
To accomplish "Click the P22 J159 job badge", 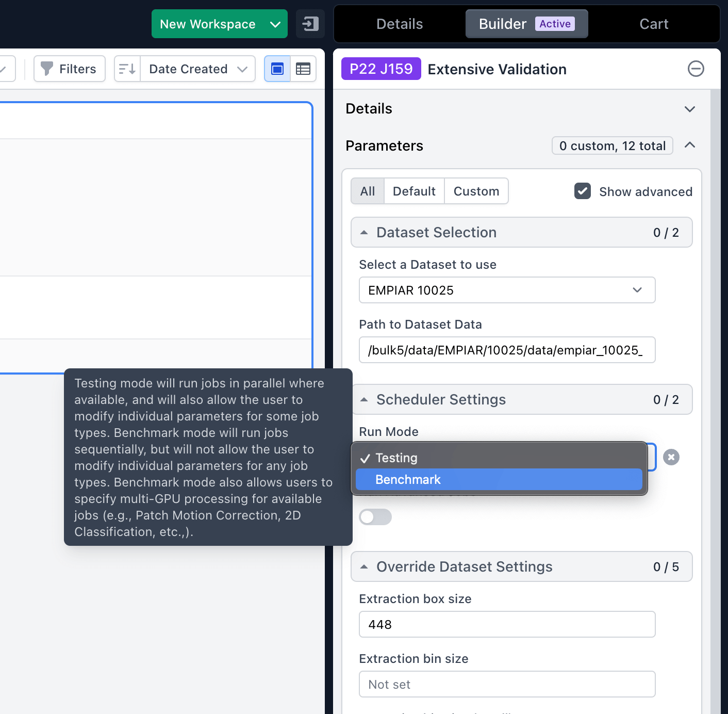I will [x=381, y=69].
